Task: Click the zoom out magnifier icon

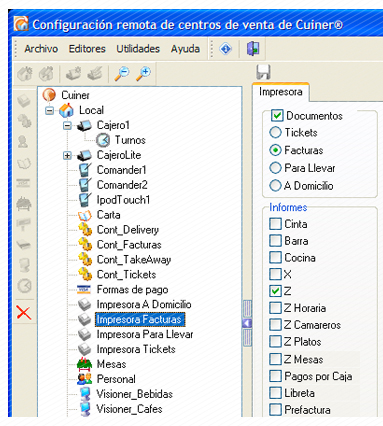Action: pyautogui.click(x=122, y=73)
